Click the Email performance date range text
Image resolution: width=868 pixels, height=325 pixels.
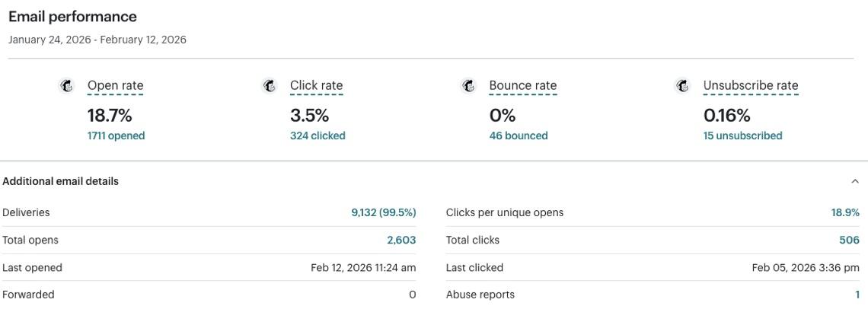[97, 40]
